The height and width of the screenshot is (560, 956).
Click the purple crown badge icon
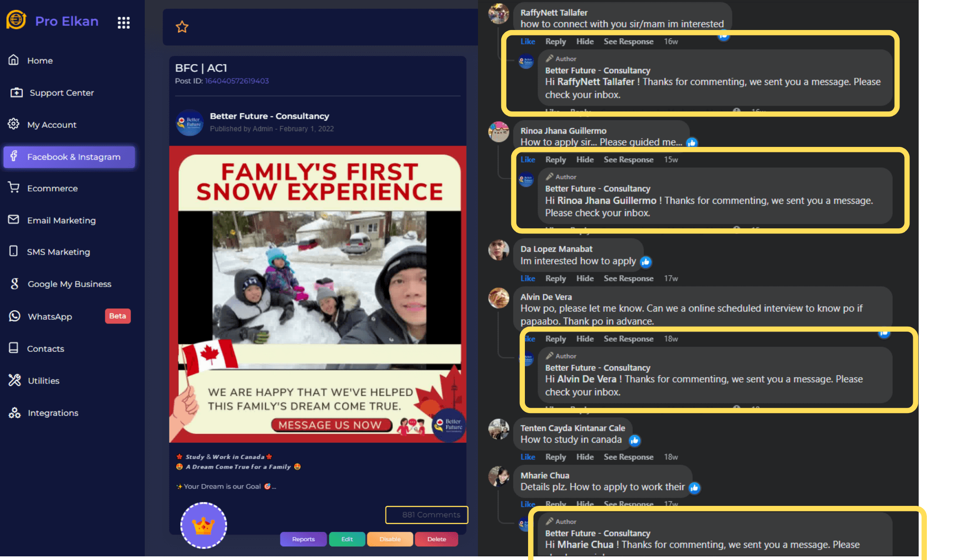[x=203, y=525]
